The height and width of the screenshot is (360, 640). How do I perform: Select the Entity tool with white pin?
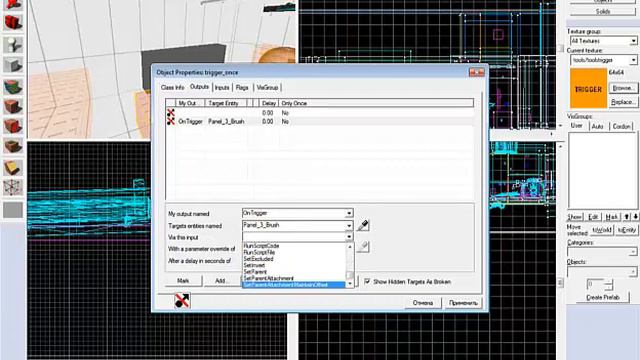coord(13,44)
